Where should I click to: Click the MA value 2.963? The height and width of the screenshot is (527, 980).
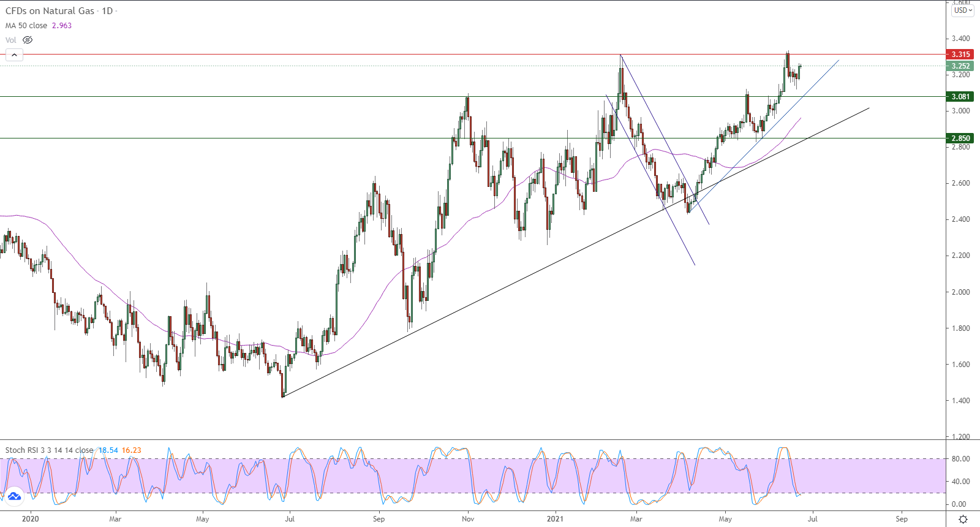62,26
